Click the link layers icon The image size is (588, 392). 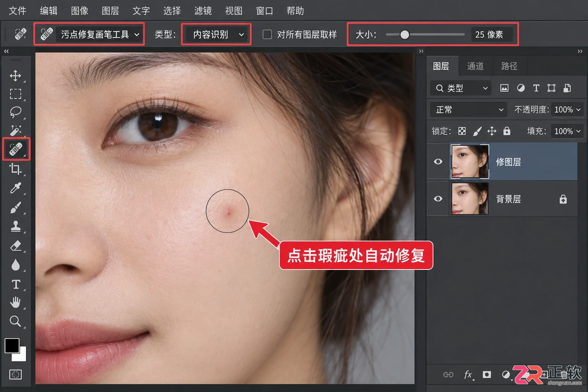[x=448, y=375]
